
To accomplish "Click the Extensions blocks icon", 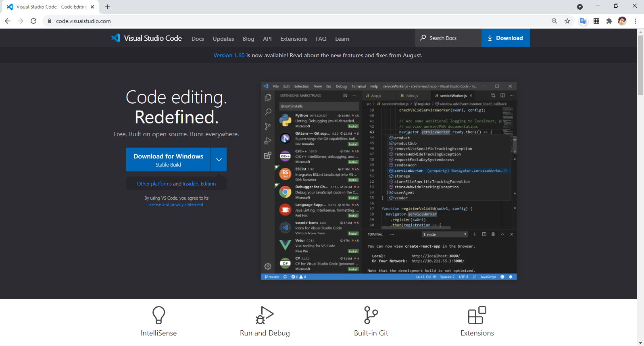I will pos(477,315).
